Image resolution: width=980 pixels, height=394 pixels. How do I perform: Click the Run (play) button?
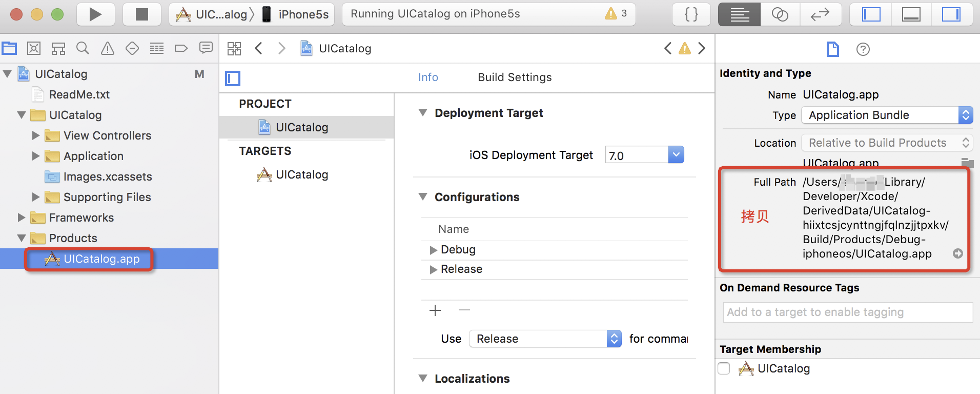click(95, 14)
